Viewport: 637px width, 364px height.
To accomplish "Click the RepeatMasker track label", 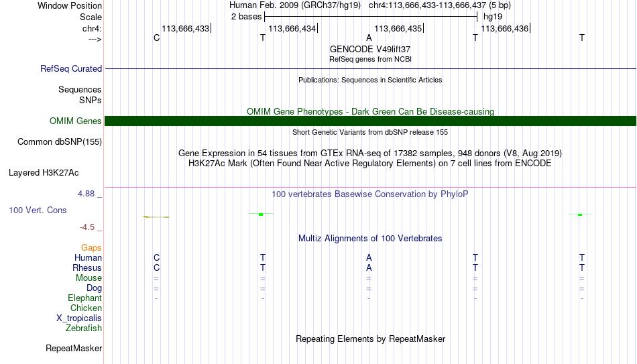I will pyautogui.click(x=74, y=348).
